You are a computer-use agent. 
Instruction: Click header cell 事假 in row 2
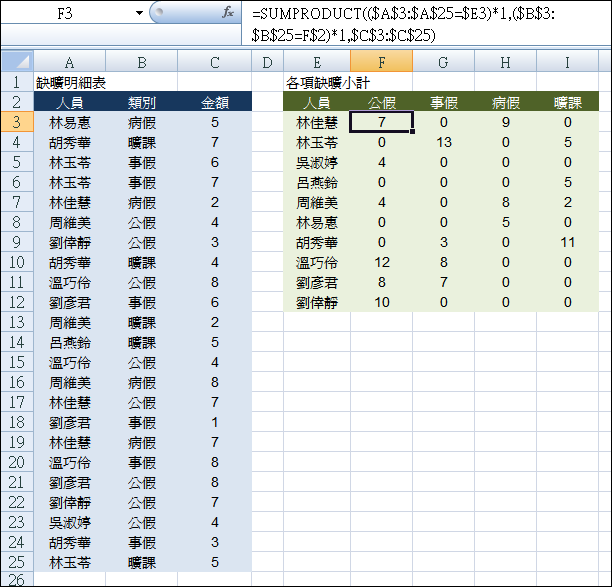point(443,102)
